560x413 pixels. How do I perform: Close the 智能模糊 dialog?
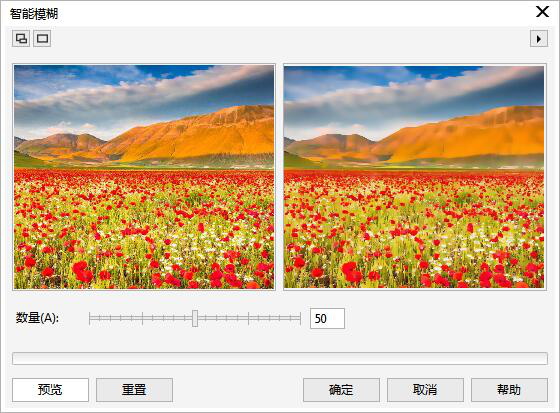pyautogui.click(x=542, y=12)
